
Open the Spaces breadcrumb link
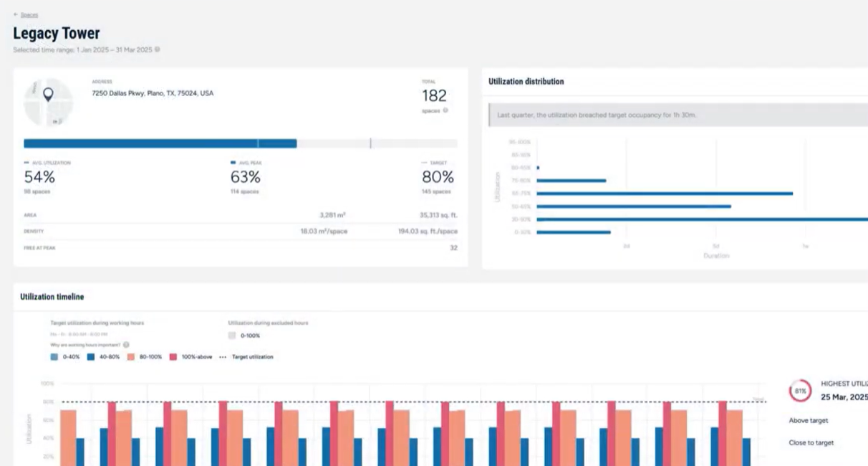pos(29,14)
